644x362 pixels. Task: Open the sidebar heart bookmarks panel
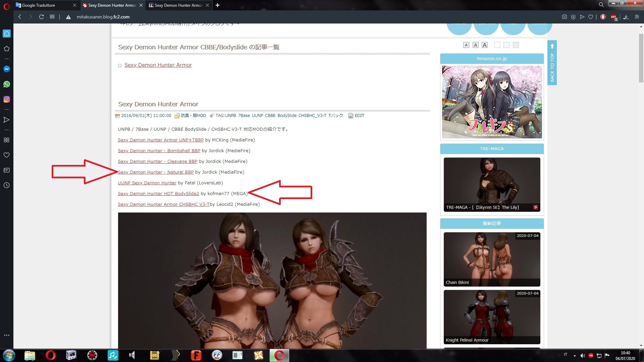[x=6, y=155]
